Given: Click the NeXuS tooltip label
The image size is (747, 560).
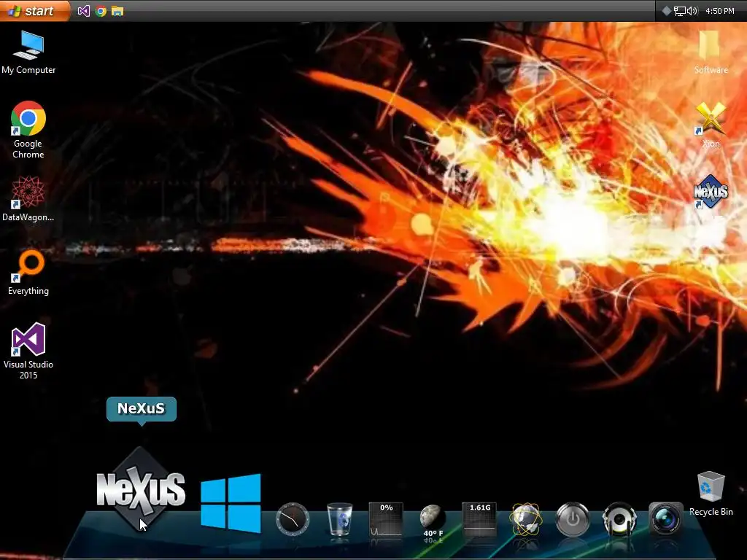Looking at the screenshot, I should click(x=141, y=408).
